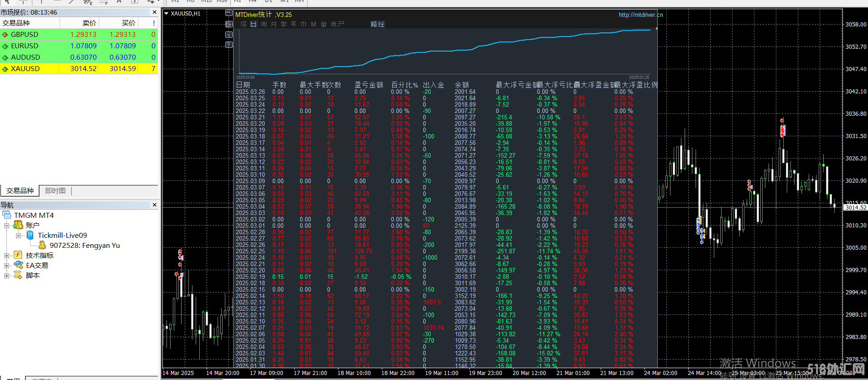Select the GBPUSD symbol row
The height and width of the screenshot is (380, 868).
point(79,35)
